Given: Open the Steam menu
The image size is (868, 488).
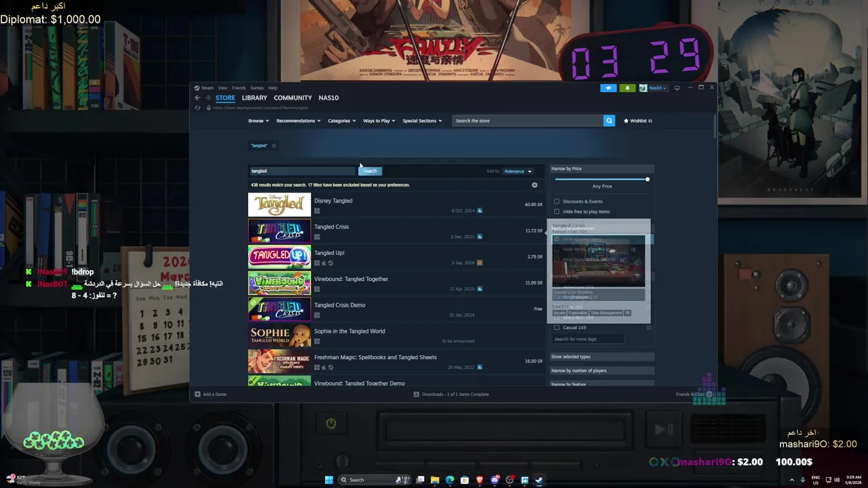Looking at the screenshot, I should tap(207, 87).
